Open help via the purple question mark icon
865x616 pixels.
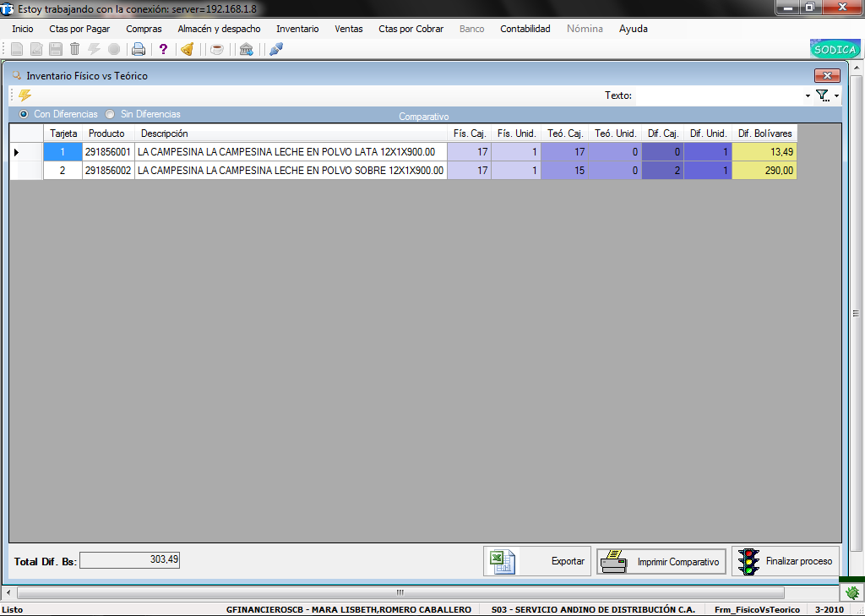(163, 49)
